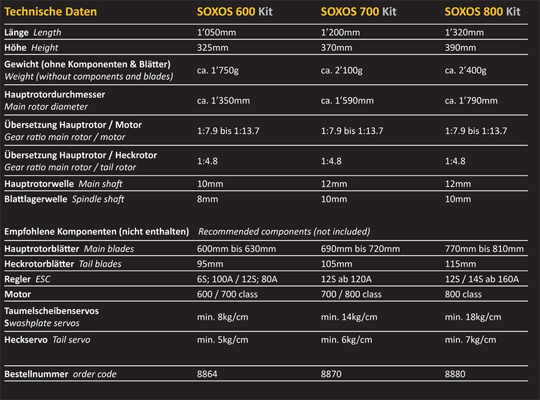The width and height of the screenshot is (540, 400).
Task: Click the length value 1'050mm
Action: [216, 32]
